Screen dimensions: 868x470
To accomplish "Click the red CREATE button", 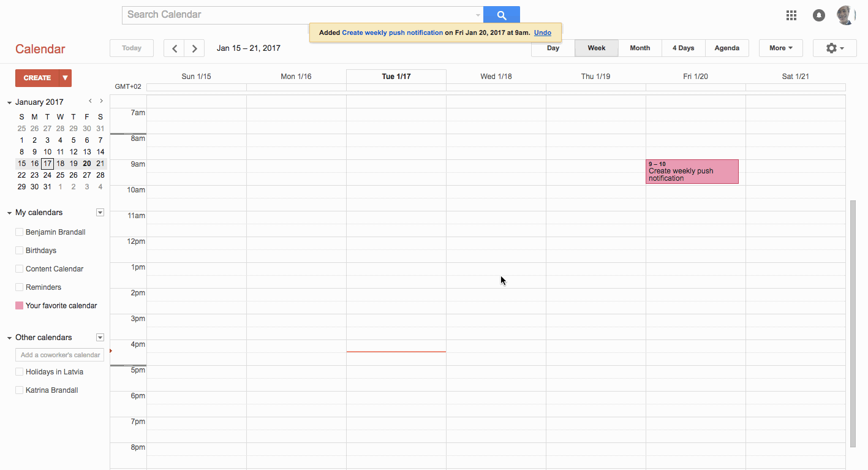I will pos(37,78).
